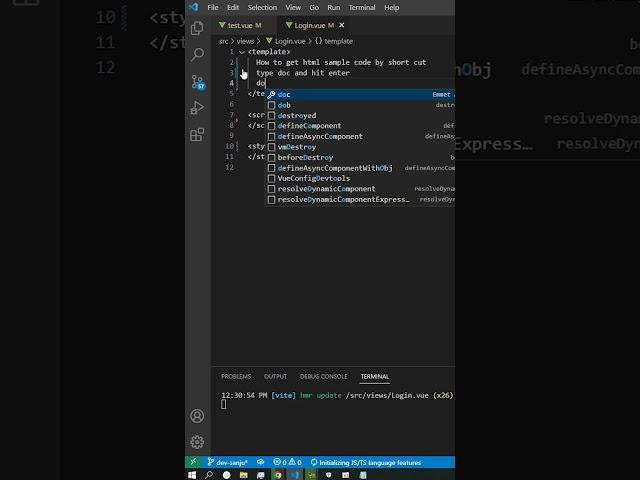The height and width of the screenshot is (480, 640).
Task: Click the src breadcrumb
Action: pos(223,41)
